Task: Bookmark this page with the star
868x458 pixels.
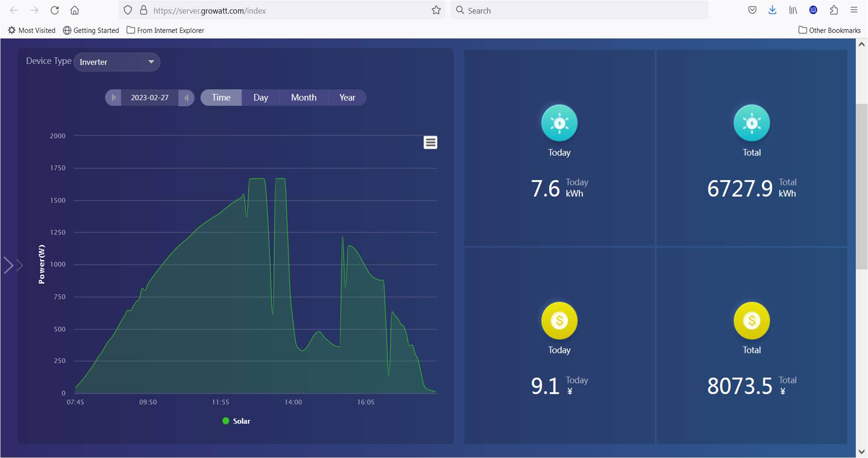Action: point(436,10)
